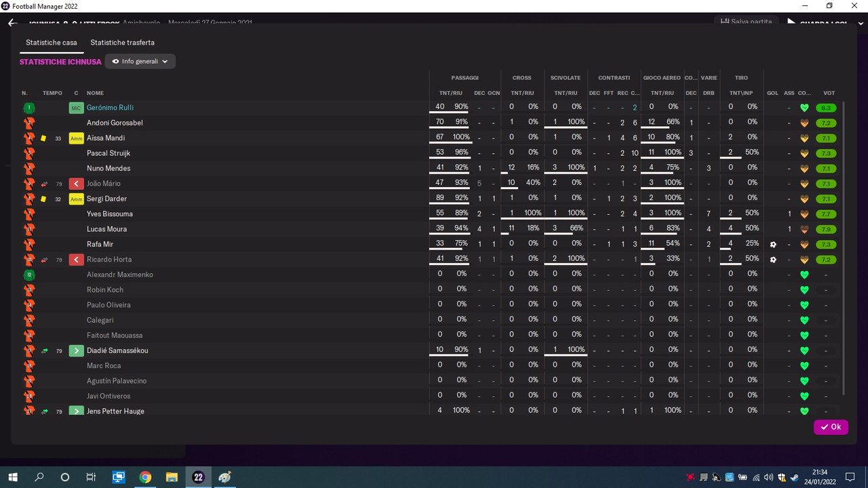This screenshot has width=868, height=488.
Task: Click the 8.3 rating badge for Rulli
Action: pos(826,108)
